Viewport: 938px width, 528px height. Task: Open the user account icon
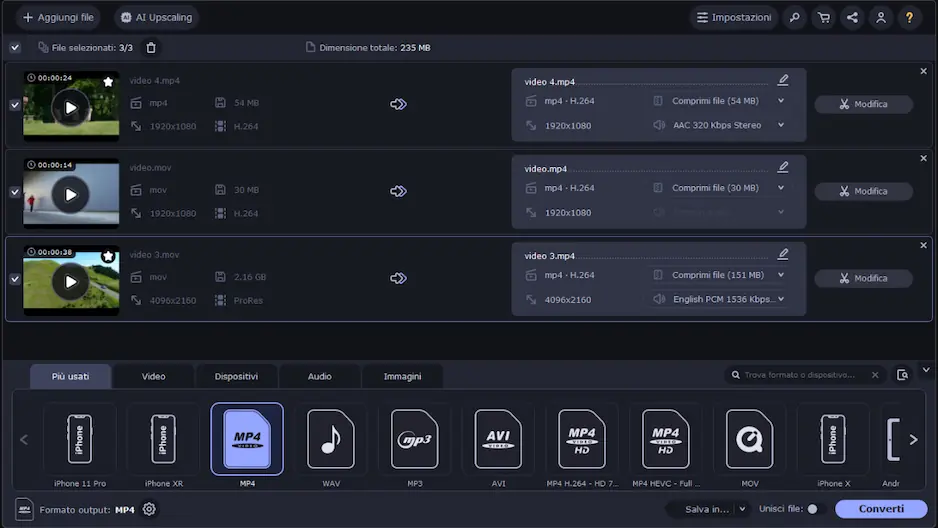(880, 18)
